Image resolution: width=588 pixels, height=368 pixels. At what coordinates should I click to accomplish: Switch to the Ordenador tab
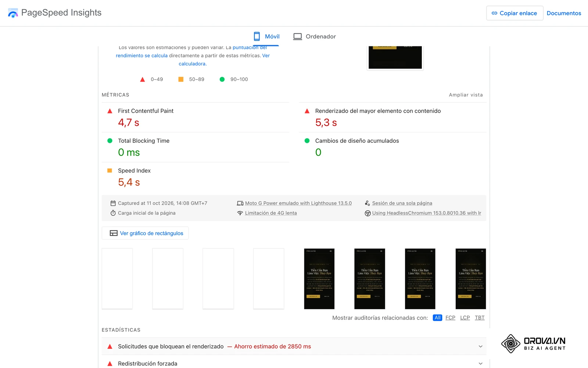pyautogui.click(x=315, y=36)
